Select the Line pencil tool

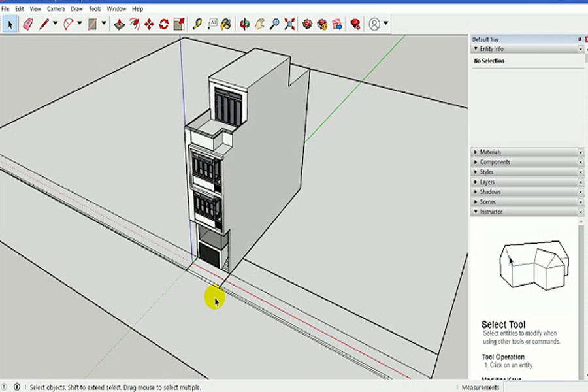tap(44, 24)
